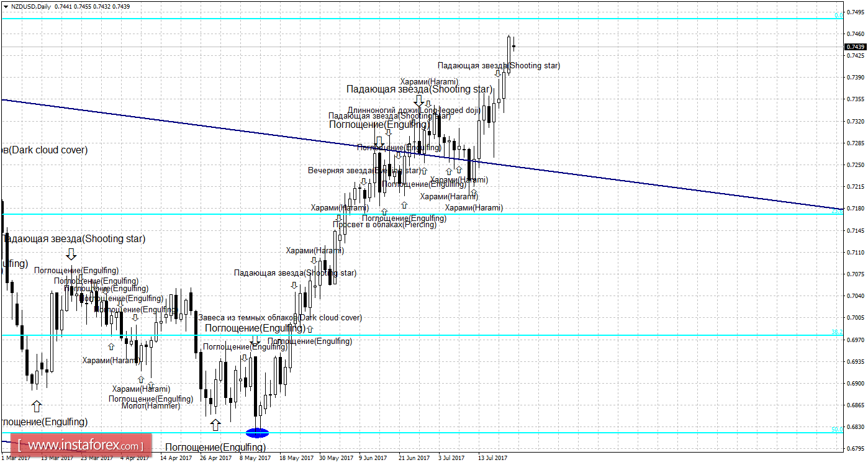Click the 23 Mar 2017 date label
Viewport: 868px width, 465px height.
click(96, 458)
